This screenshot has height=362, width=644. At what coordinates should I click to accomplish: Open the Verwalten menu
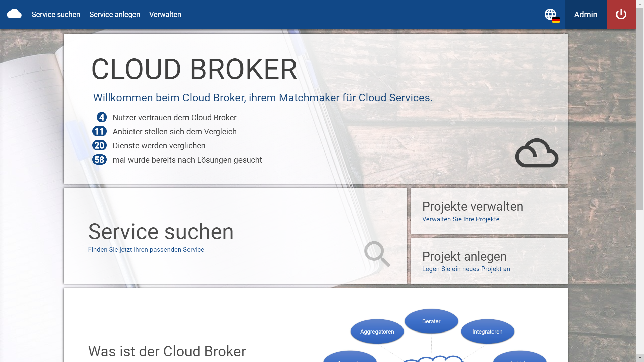[x=165, y=14]
